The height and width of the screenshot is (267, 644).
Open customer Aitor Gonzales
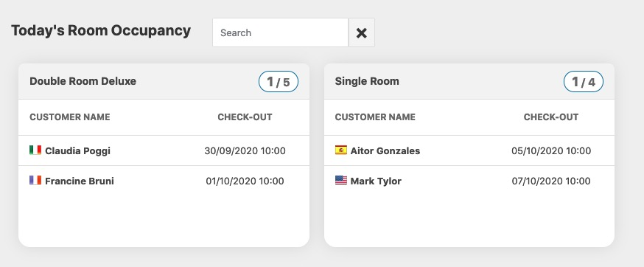click(385, 151)
